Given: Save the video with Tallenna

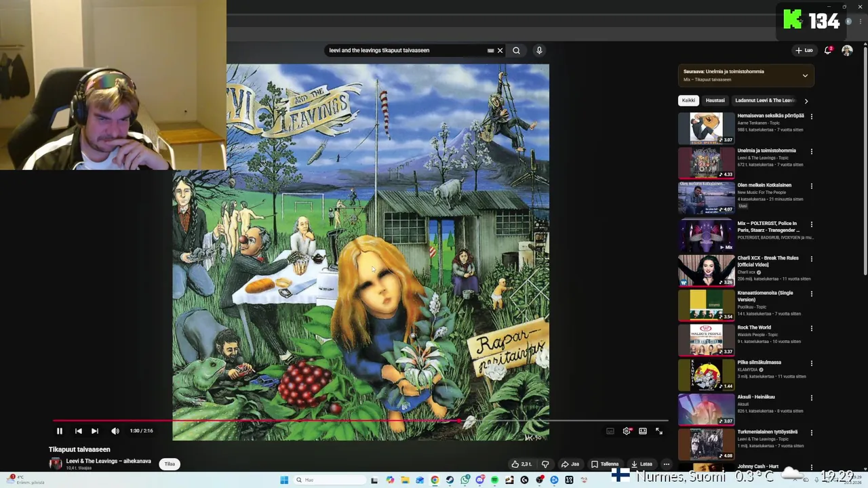Looking at the screenshot, I should 605,464.
